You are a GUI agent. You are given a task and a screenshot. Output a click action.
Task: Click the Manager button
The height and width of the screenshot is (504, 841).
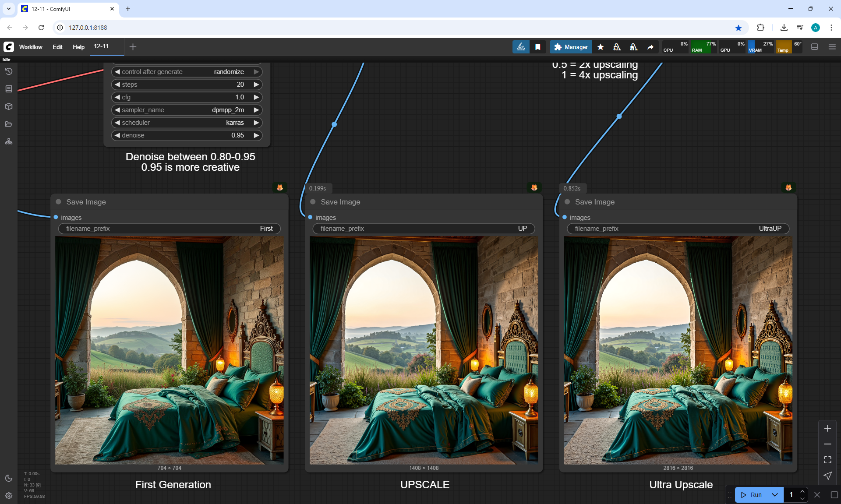pos(571,47)
